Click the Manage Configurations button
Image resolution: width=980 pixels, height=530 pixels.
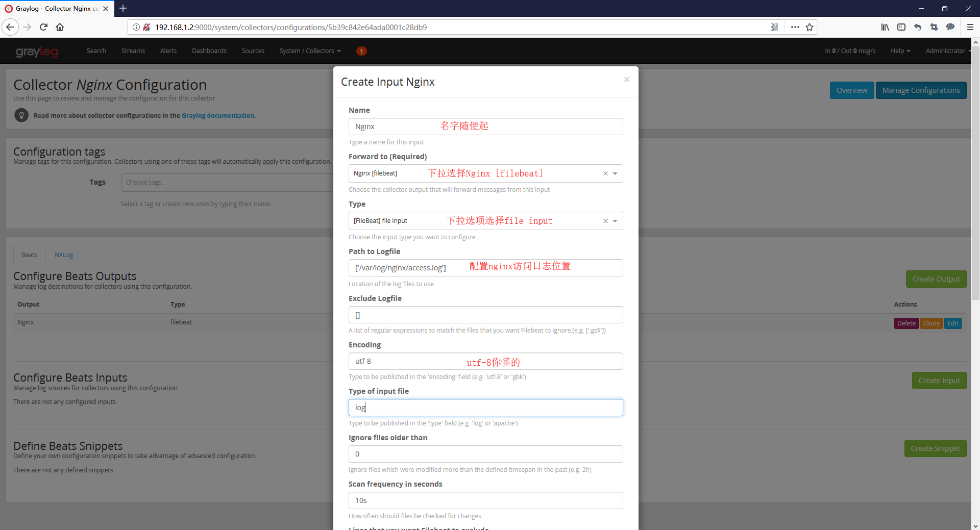[x=921, y=90]
